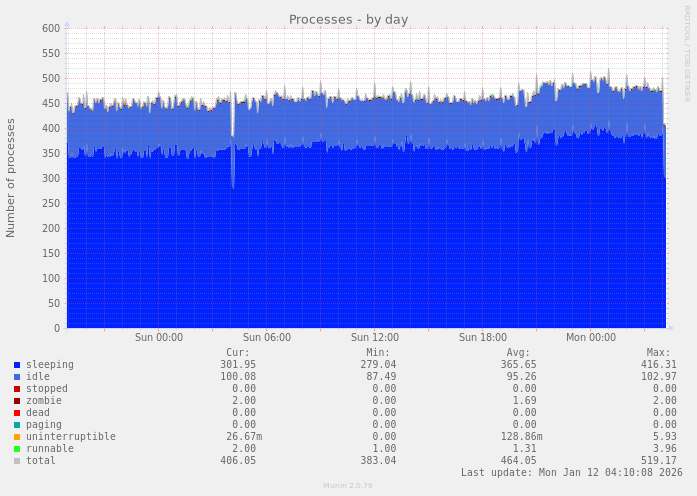The image size is (697, 496).
Task: Click the 'Cur:' column header
Action: click(237, 352)
